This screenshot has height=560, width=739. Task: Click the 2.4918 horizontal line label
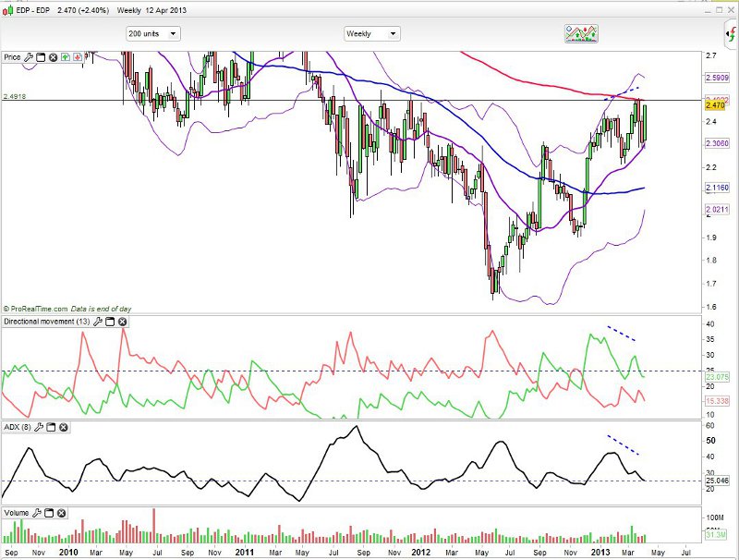tap(15, 96)
